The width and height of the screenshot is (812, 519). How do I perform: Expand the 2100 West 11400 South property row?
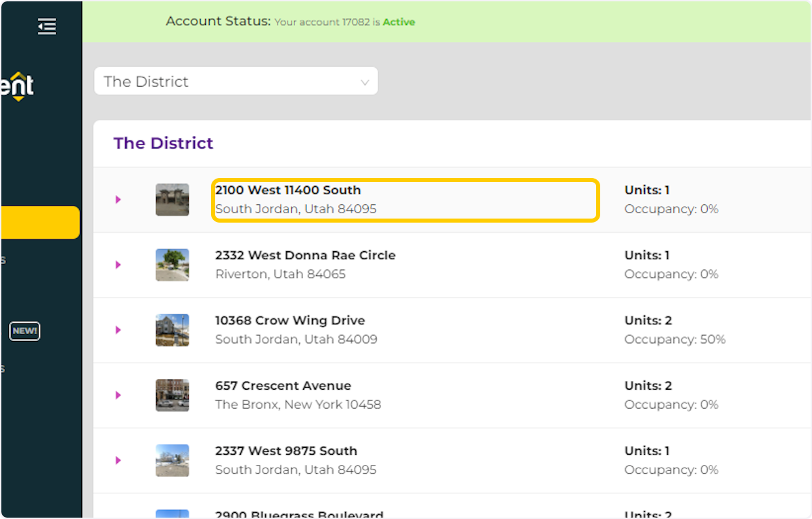click(x=118, y=200)
